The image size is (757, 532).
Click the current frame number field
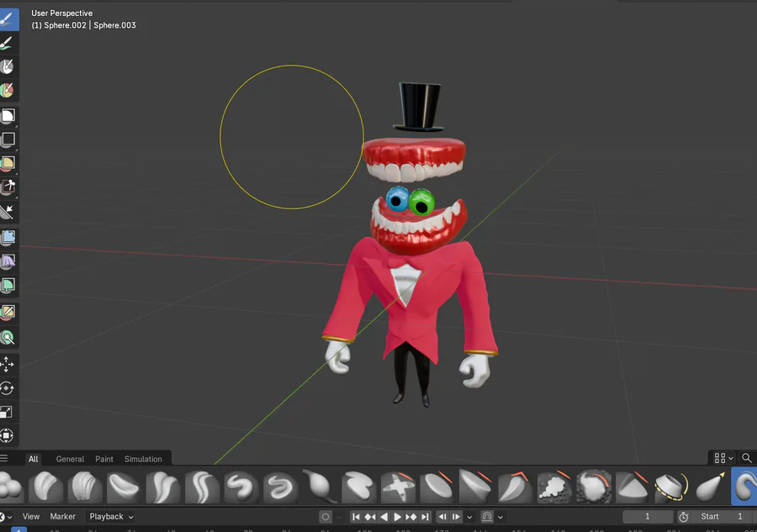(648, 517)
